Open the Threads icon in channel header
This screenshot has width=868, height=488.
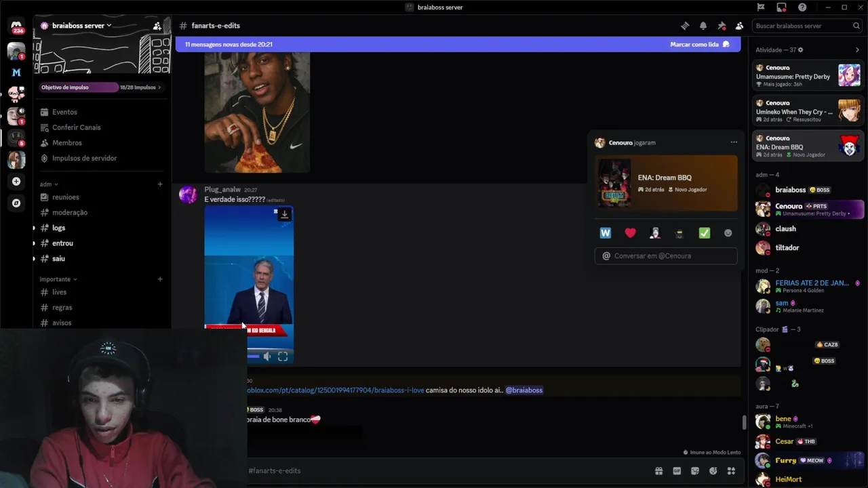coord(685,26)
